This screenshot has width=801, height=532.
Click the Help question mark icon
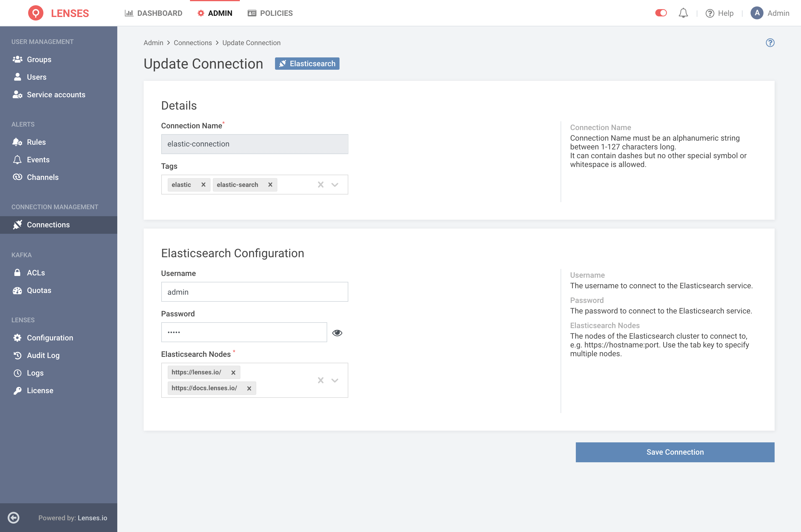710,13
